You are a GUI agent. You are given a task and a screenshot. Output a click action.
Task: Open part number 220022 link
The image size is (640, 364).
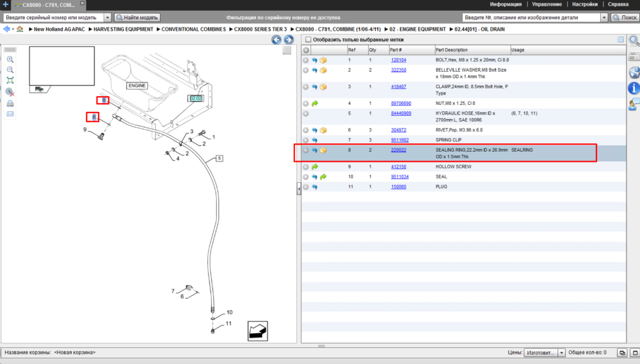pos(398,150)
